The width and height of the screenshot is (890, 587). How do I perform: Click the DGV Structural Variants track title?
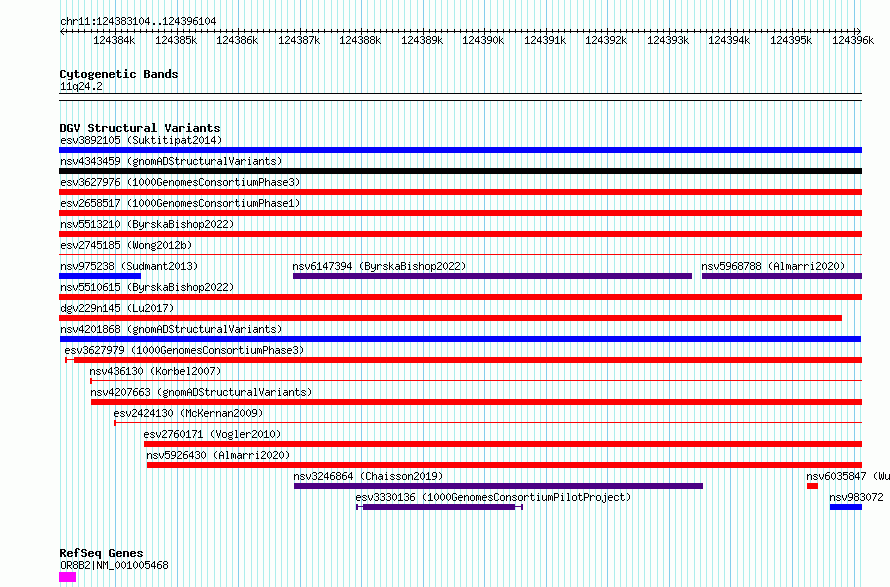(140, 128)
